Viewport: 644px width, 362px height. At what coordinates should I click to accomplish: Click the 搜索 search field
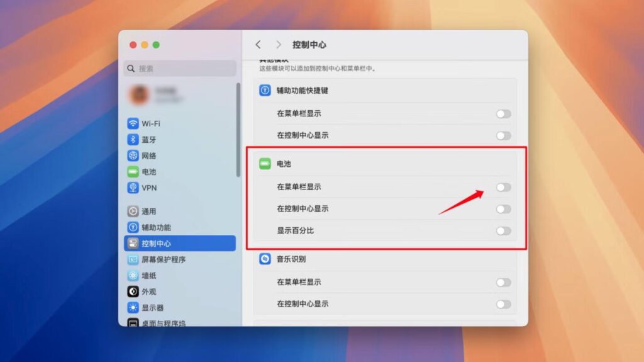click(x=180, y=68)
